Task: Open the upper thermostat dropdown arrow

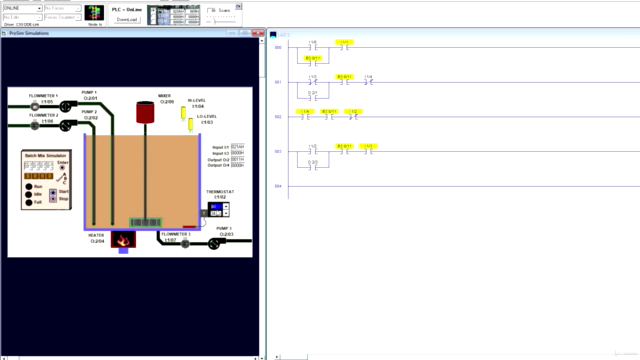Action: coord(226,207)
